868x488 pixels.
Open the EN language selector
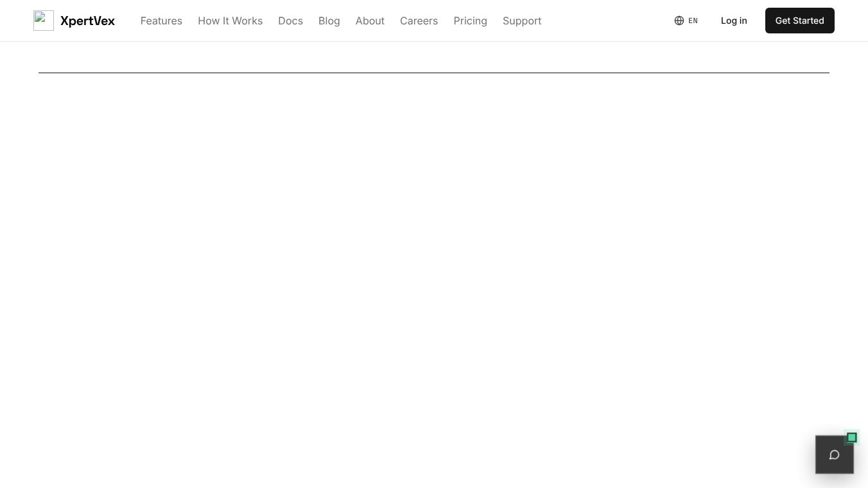tap(686, 21)
